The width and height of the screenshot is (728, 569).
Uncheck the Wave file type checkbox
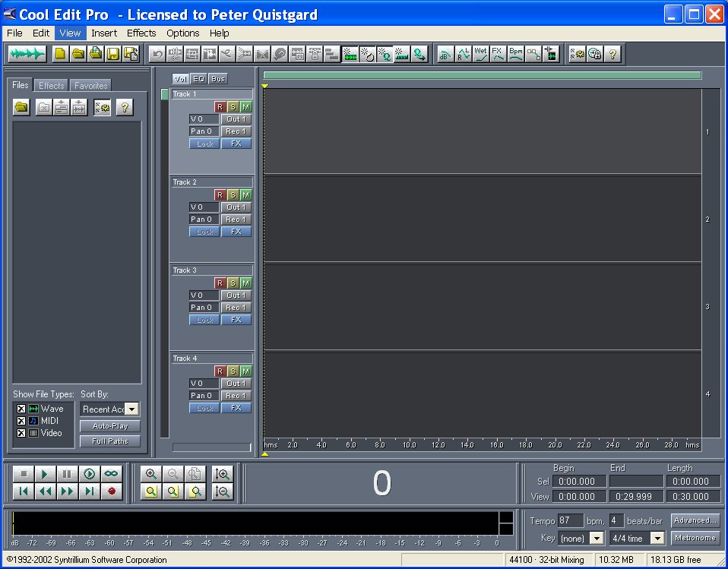[21, 409]
